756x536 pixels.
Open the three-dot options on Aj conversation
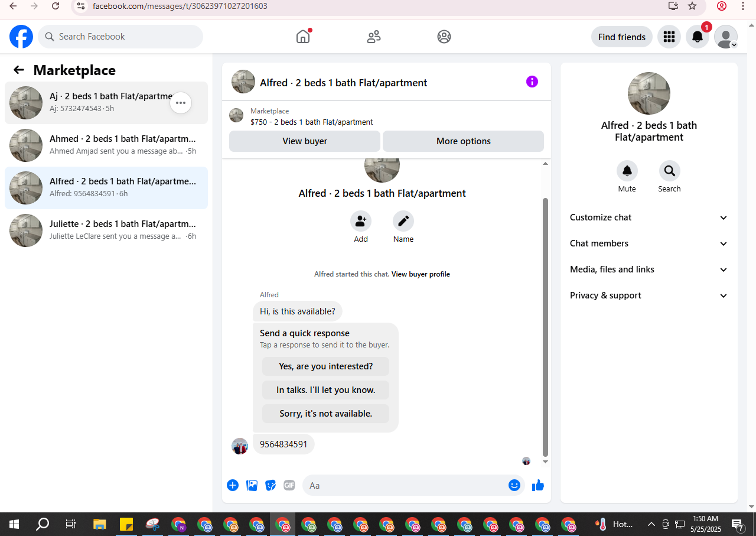coord(181,103)
